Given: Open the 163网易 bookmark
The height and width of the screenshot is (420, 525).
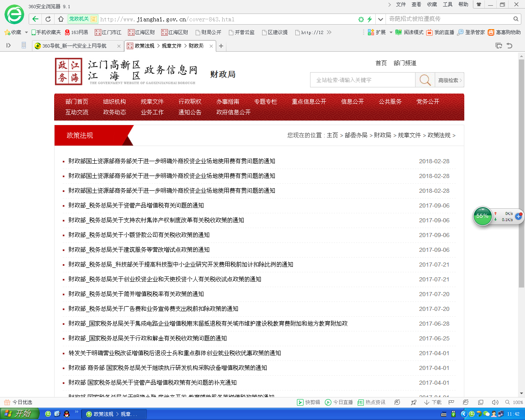Looking at the screenshot, I should (76, 32).
